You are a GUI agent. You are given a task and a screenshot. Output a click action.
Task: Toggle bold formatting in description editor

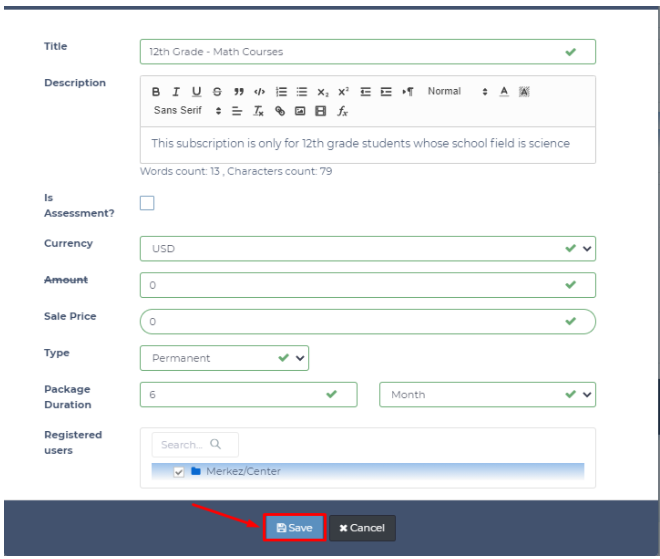pyautogui.click(x=156, y=91)
